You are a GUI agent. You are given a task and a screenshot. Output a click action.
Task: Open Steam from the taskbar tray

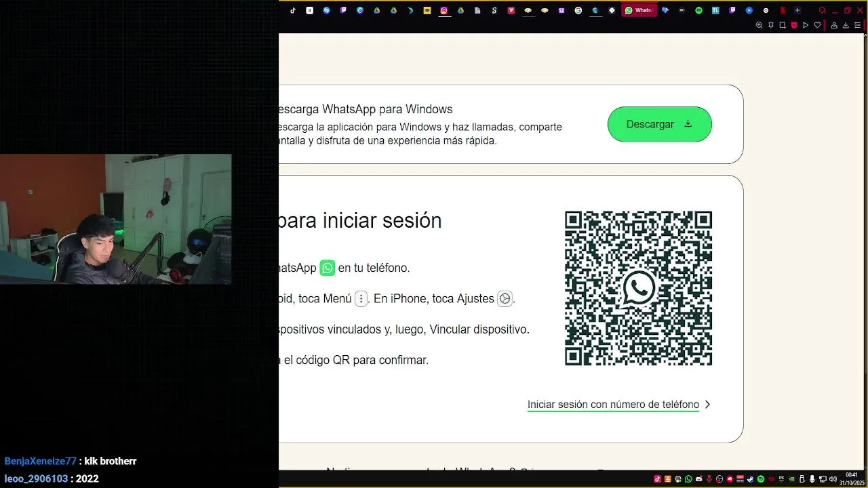coord(750,479)
